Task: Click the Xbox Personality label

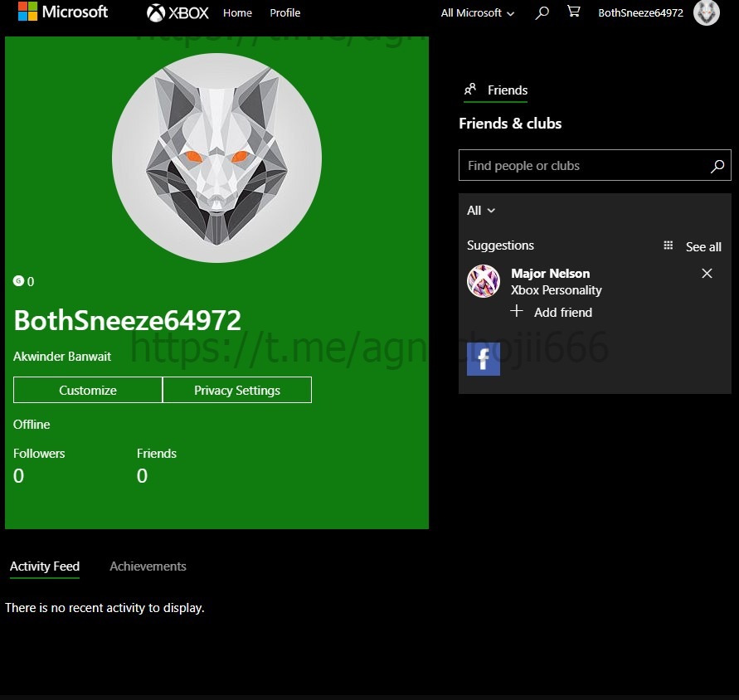Action: 557,290
